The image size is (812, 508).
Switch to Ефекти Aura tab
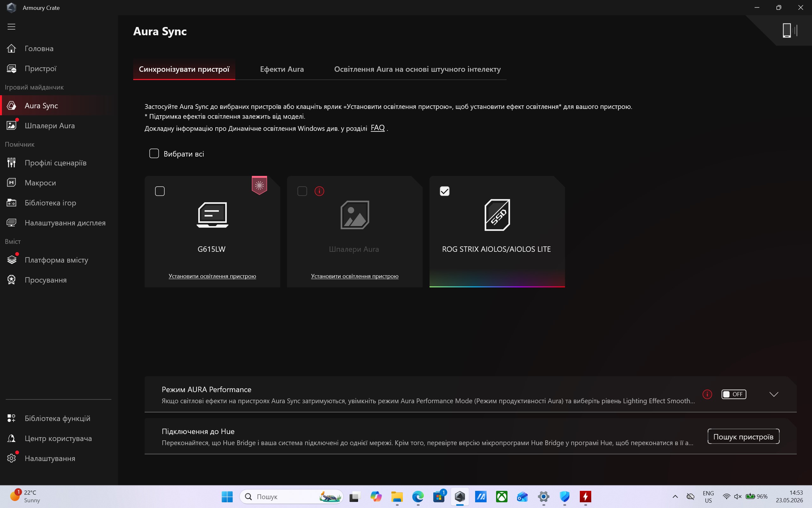[282, 69]
